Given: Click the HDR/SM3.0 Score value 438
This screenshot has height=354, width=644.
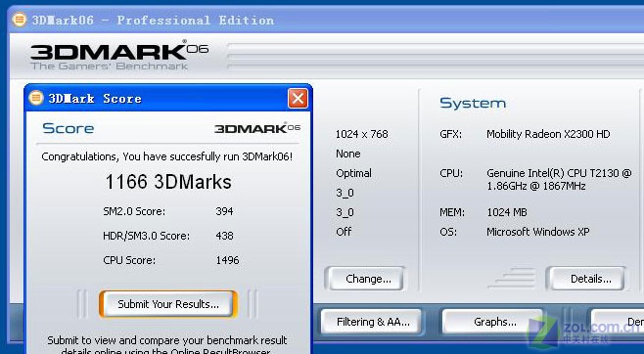Looking at the screenshot, I should 224,236.
